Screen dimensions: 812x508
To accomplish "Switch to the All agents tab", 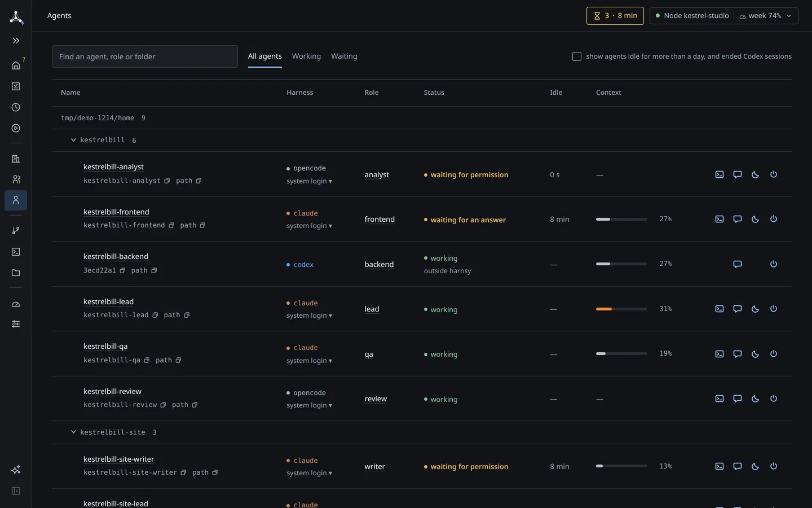I will click(265, 56).
